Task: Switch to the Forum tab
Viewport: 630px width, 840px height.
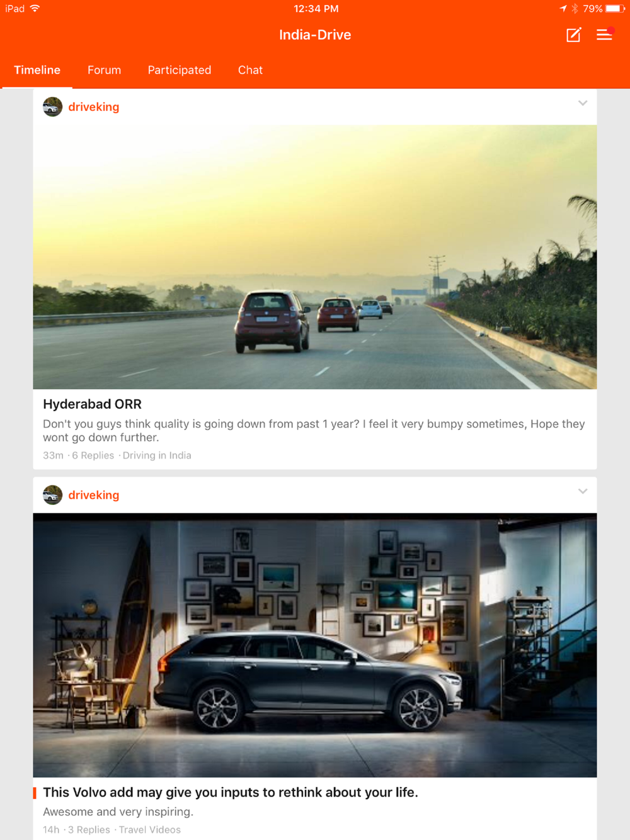Action: (104, 70)
